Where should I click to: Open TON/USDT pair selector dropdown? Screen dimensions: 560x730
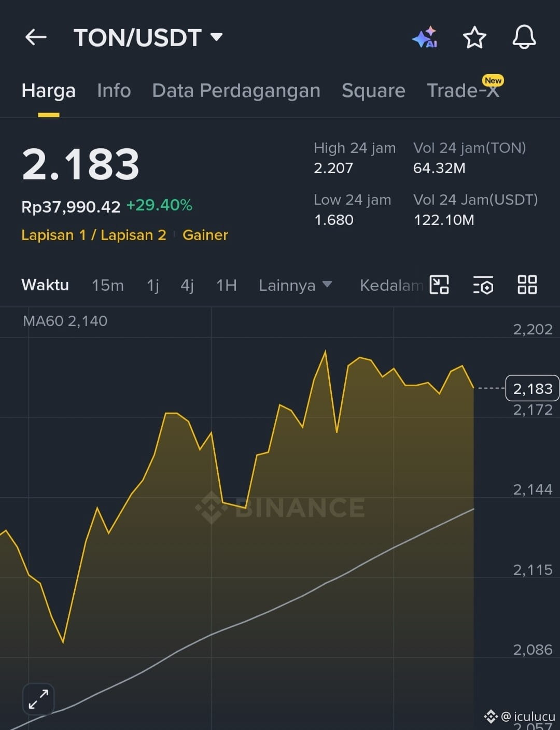coord(148,37)
